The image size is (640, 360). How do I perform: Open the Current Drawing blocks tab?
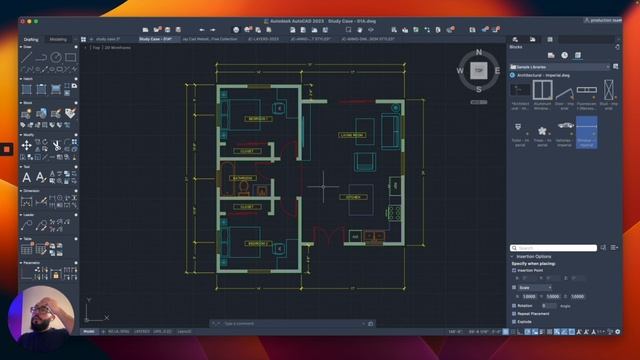(551, 55)
